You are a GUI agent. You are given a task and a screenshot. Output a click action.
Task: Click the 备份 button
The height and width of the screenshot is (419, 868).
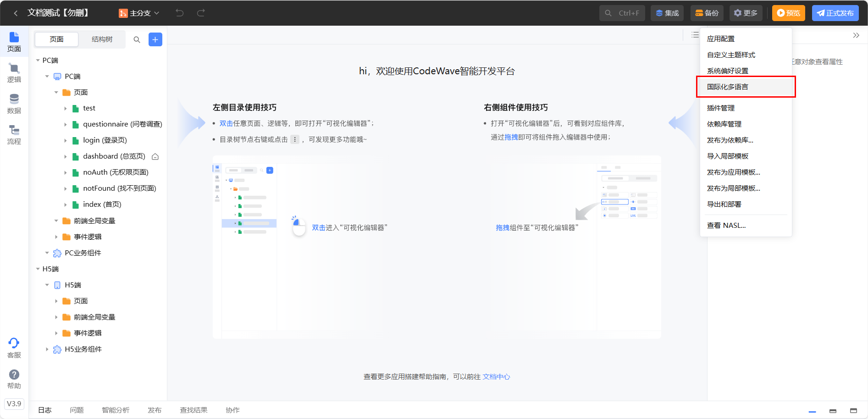coord(707,13)
